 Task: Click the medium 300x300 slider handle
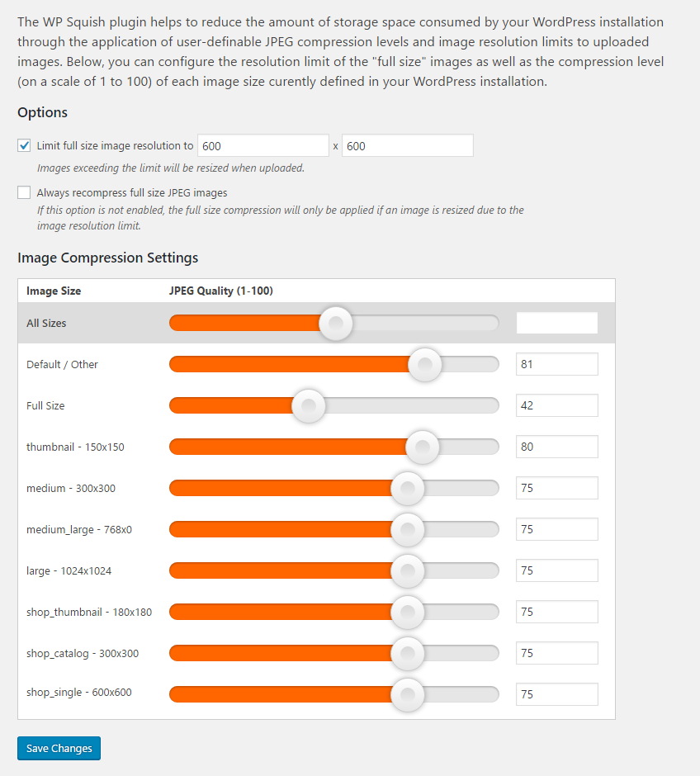pyautogui.click(x=407, y=488)
